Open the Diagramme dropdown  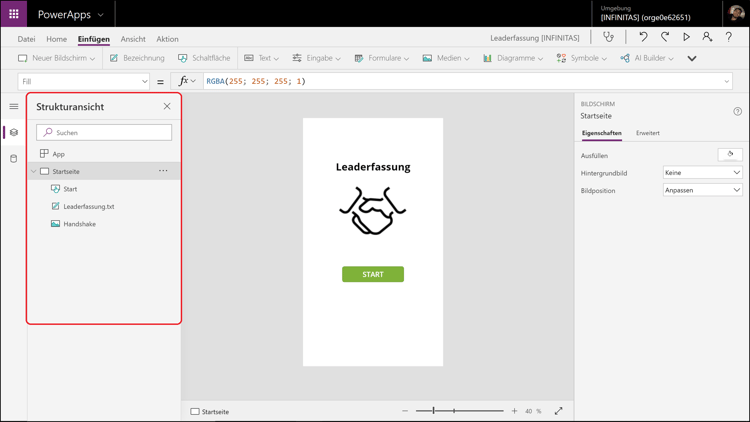[513, 58]
